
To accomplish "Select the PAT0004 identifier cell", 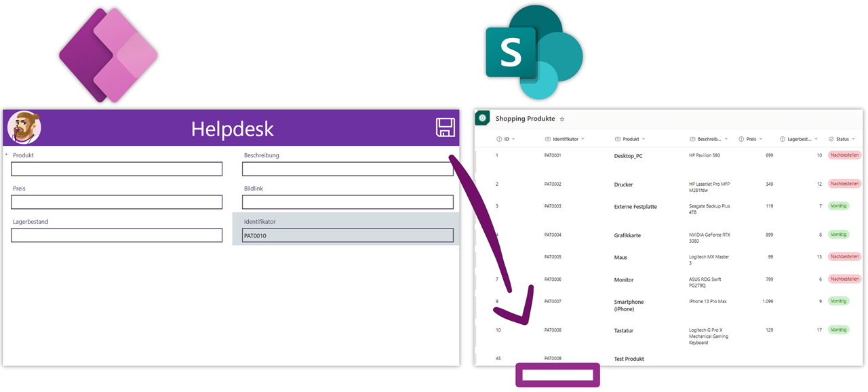I will [x=553, y=235].
